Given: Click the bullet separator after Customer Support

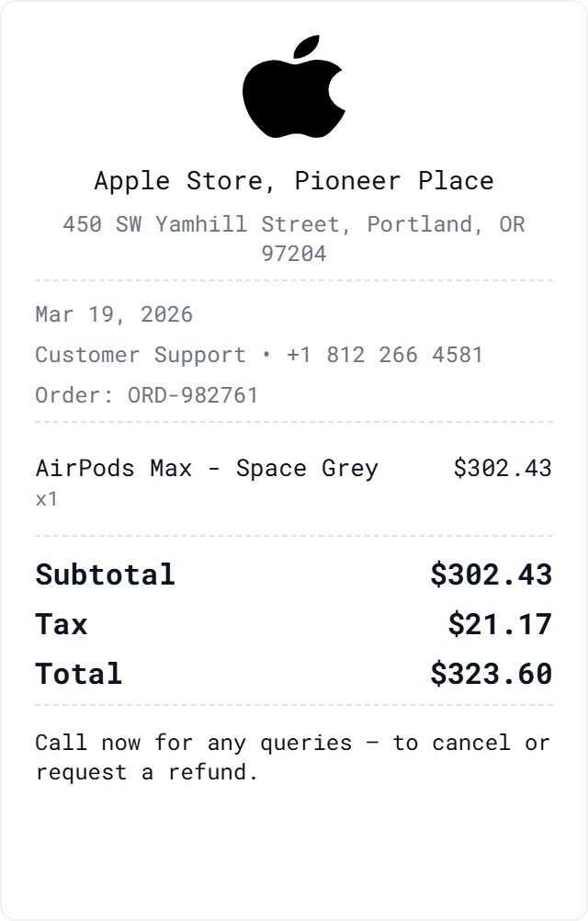Looking at the screenshot, I should (266, 355).
